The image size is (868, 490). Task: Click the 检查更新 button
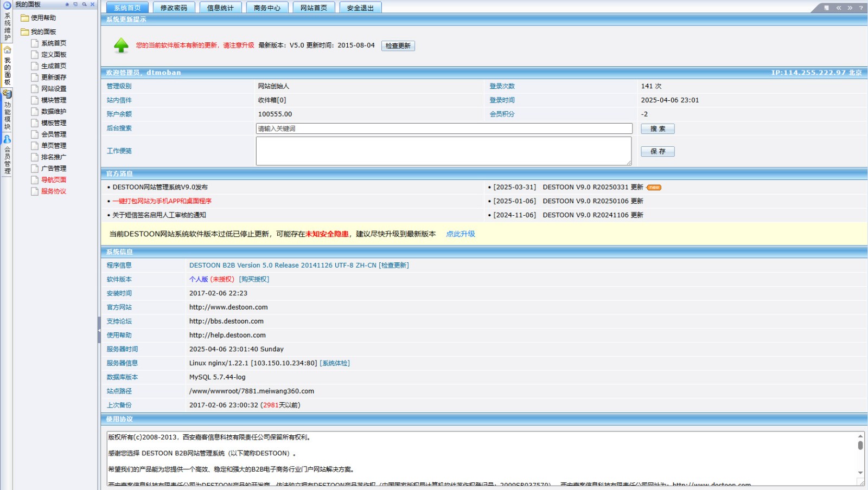pos(398,46)
